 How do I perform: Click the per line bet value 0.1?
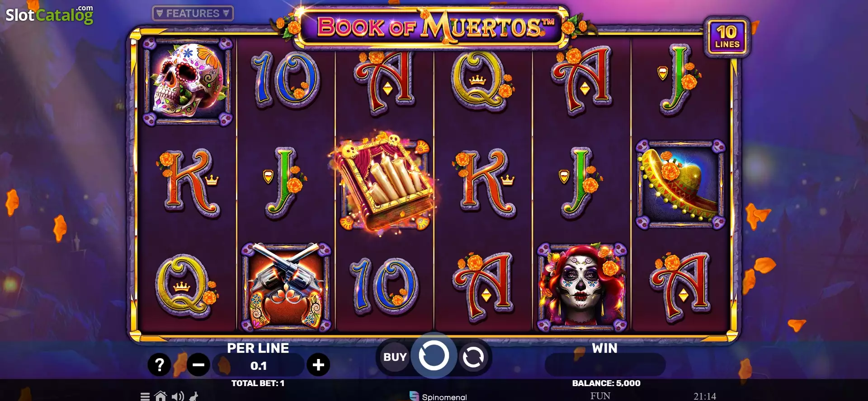259,366
